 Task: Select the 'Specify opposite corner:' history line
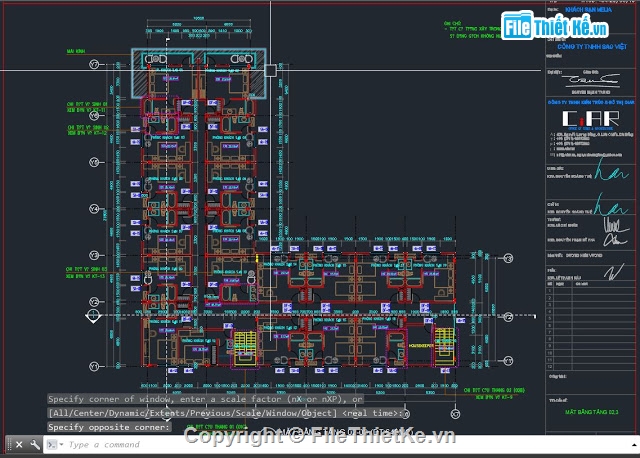click(x=109, y=427)
